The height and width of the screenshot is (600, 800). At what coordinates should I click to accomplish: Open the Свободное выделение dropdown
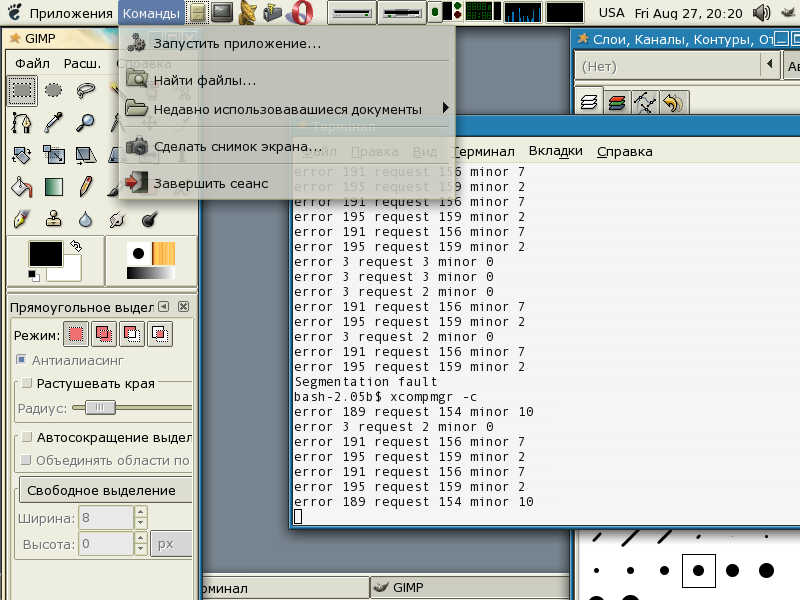[x=106, y=490]
